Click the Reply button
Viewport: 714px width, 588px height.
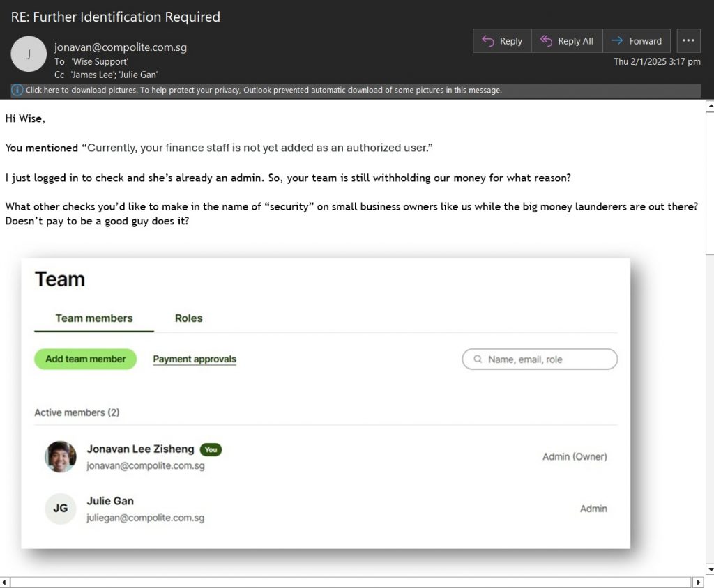point(502,41)
